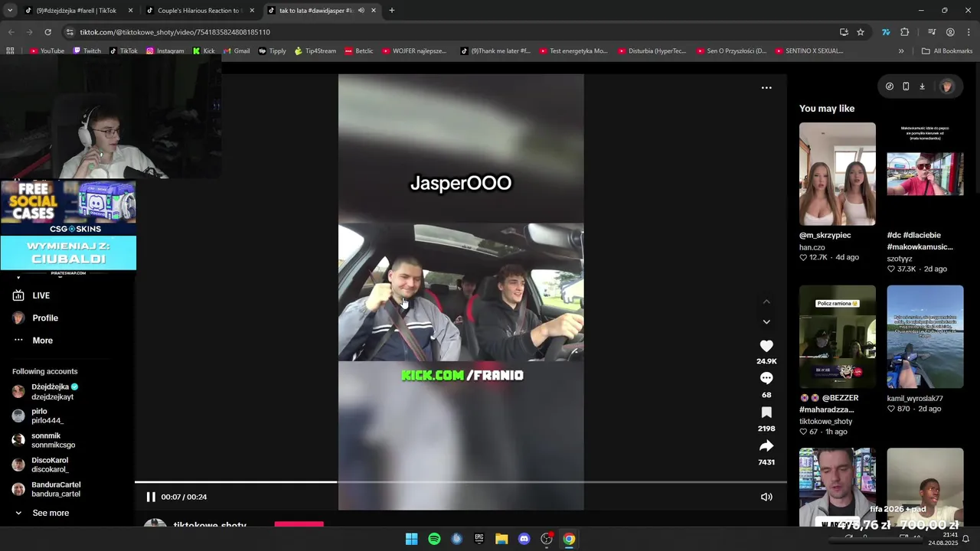This screenshot has height=551, width=980.
Task: Mute the playing tab via speaker icon
Action: (x=361, y=11)
